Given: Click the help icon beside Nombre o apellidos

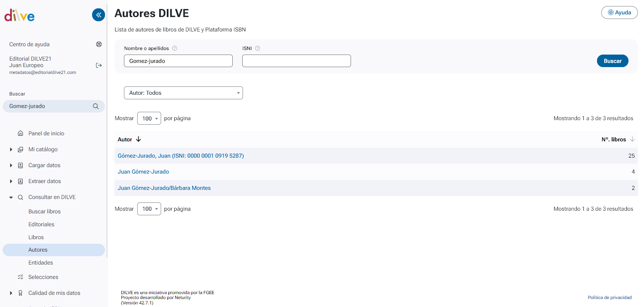Looking at the screenshot, I should click(175, 49).
